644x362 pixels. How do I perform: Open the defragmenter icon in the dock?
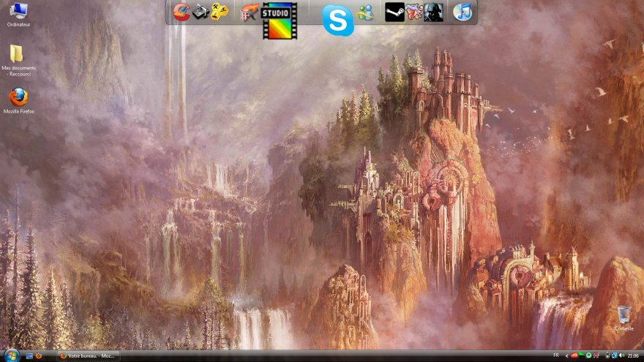[x=201, y=12]
